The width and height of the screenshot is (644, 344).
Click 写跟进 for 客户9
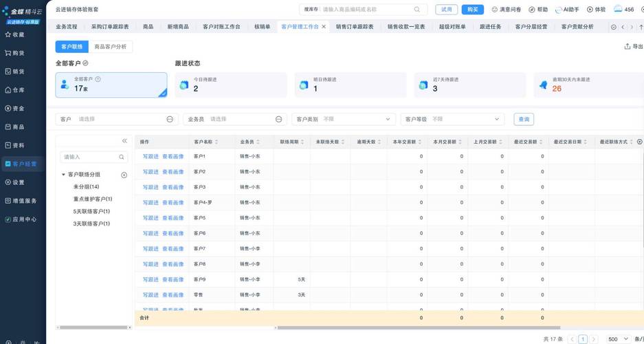tap(151, 279)
